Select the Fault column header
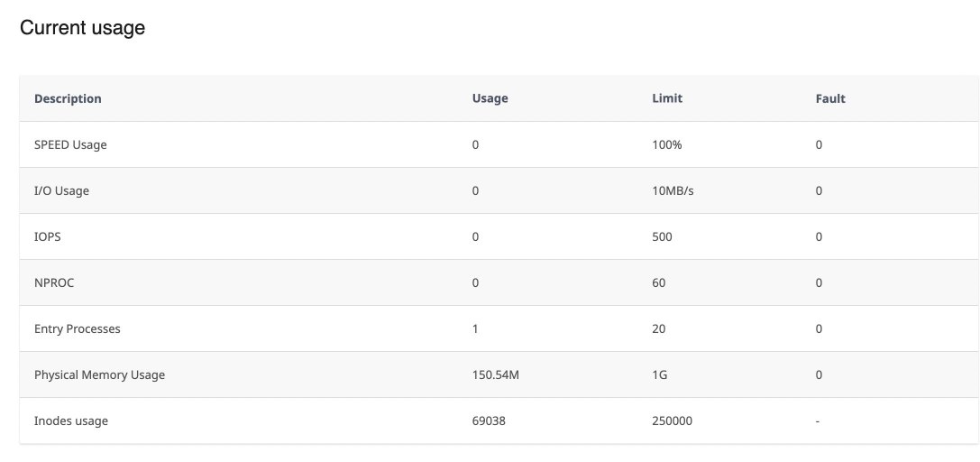 coord(830,98)
